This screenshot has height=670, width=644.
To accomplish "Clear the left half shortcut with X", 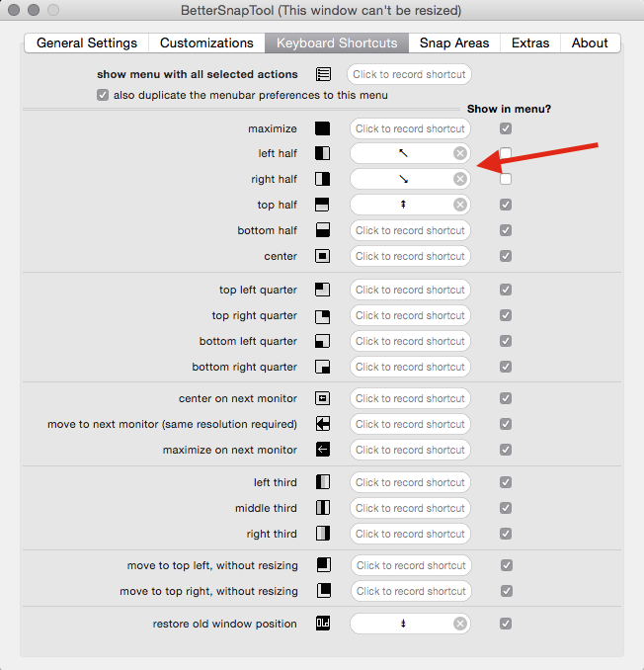I will click(x=460, y=153).
